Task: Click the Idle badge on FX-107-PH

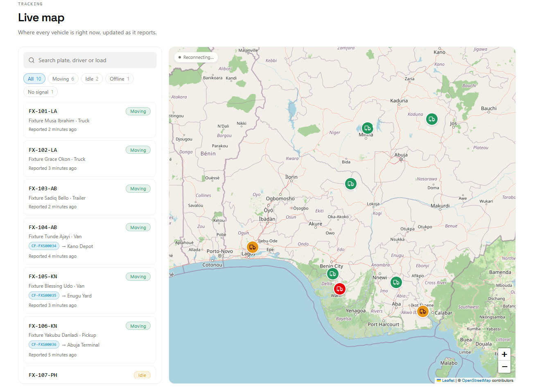Action: pyautogui.click(x=142, y=375)
